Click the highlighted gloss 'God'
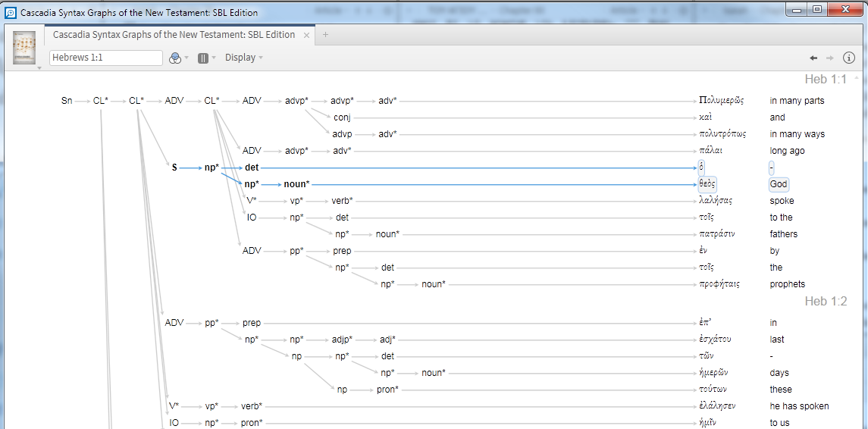The height and width of the screenshot is (429, 868). (x=779, y=184)
